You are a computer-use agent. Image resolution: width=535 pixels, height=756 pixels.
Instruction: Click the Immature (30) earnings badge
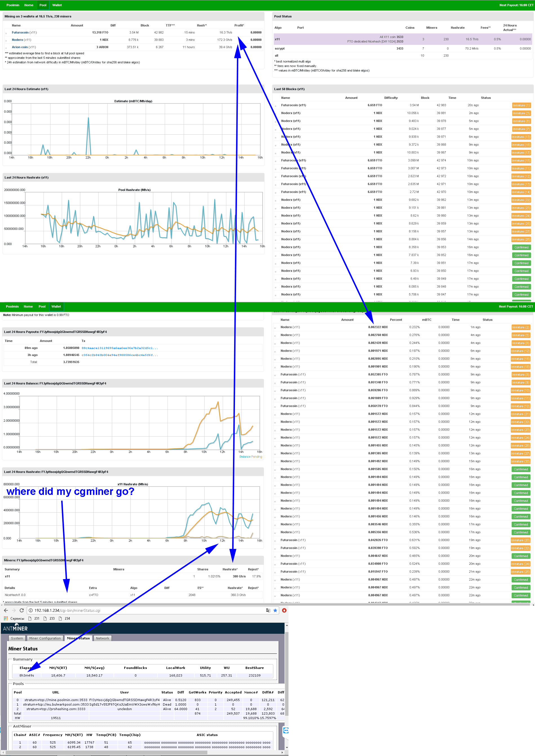520,462
